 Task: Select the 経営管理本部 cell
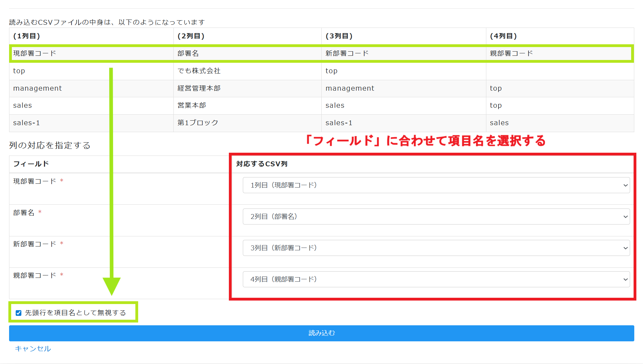[199, 88]
